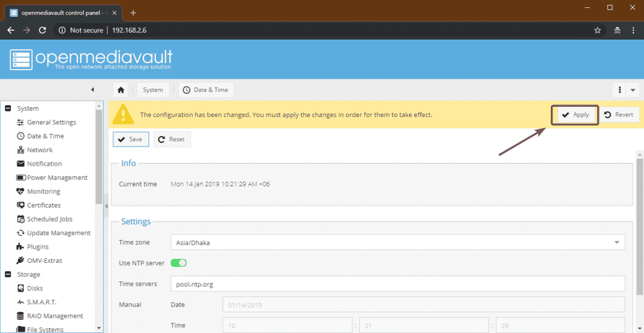Screen dimensions: 644x333
Task: Click the openmediavault logo
Action: [91, 60]
